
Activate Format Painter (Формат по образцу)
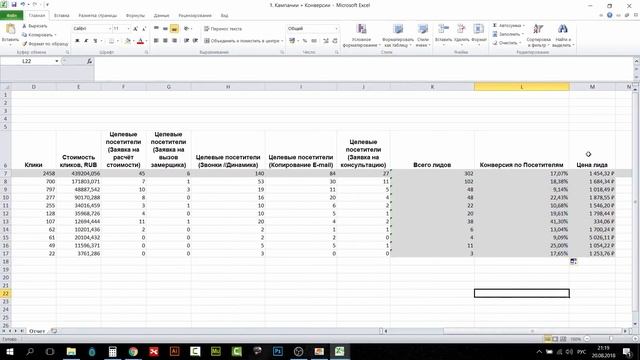45,44
